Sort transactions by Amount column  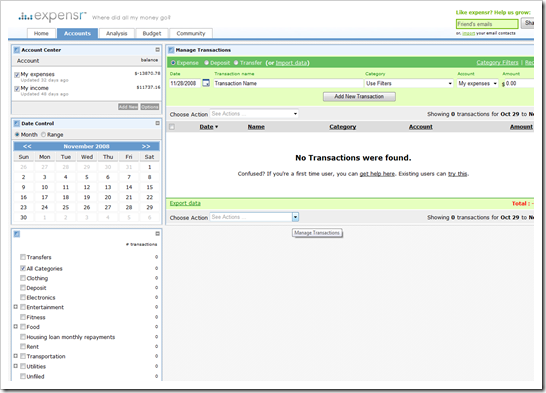coord(521,127)
